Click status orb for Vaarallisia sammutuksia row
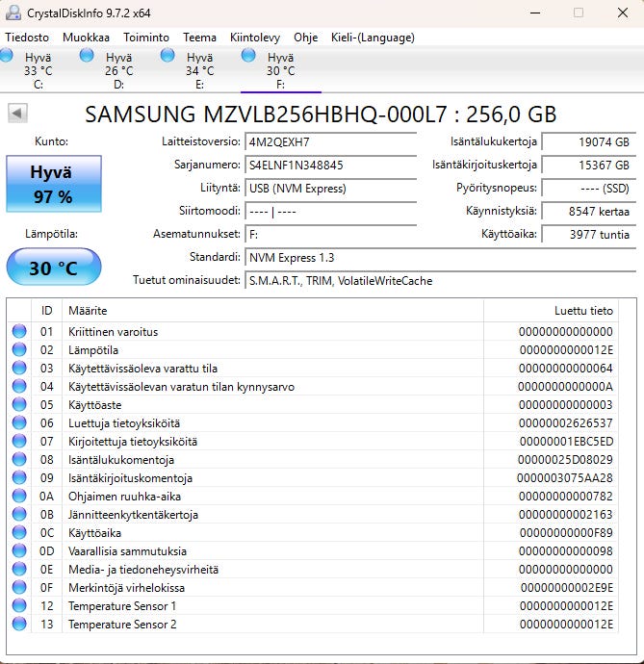644x664 pixels. click(19, 551)
